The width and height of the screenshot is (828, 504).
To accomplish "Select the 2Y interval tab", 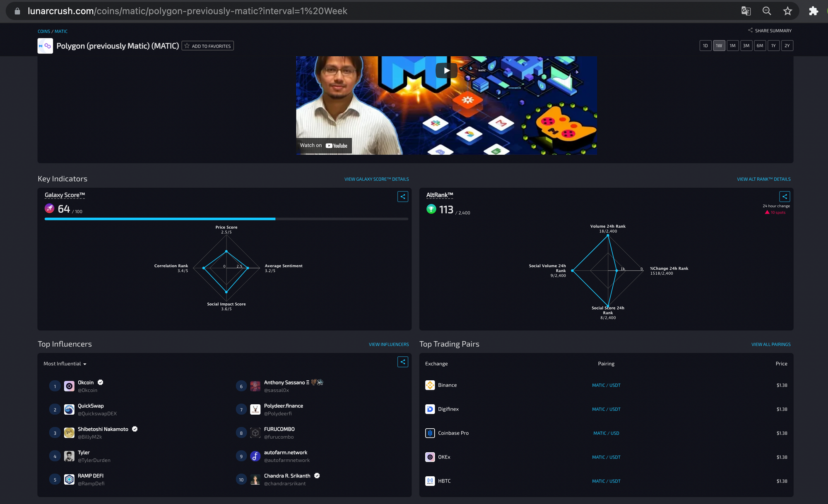I will tap(787, 46).
